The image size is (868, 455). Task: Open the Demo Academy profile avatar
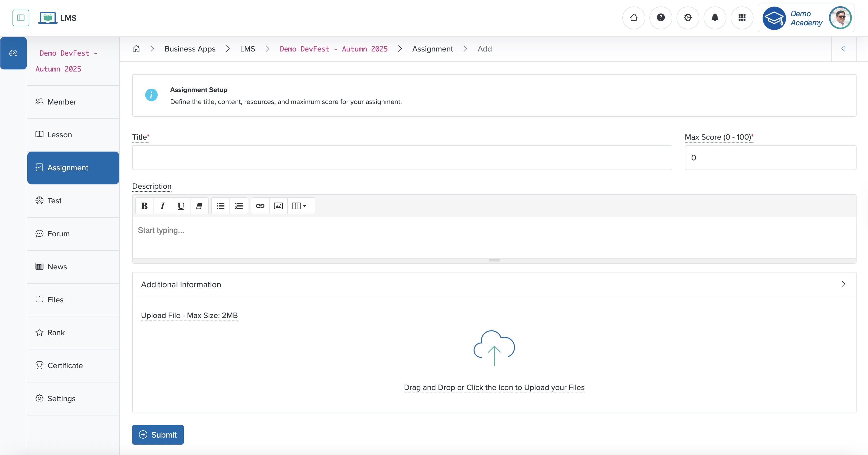coord(840,18)
